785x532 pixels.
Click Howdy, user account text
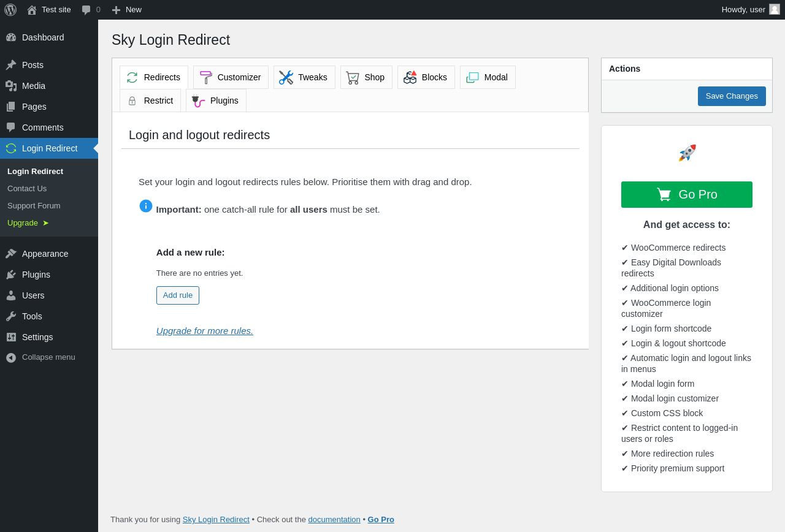pyautogui.click(x=743, y=10)
